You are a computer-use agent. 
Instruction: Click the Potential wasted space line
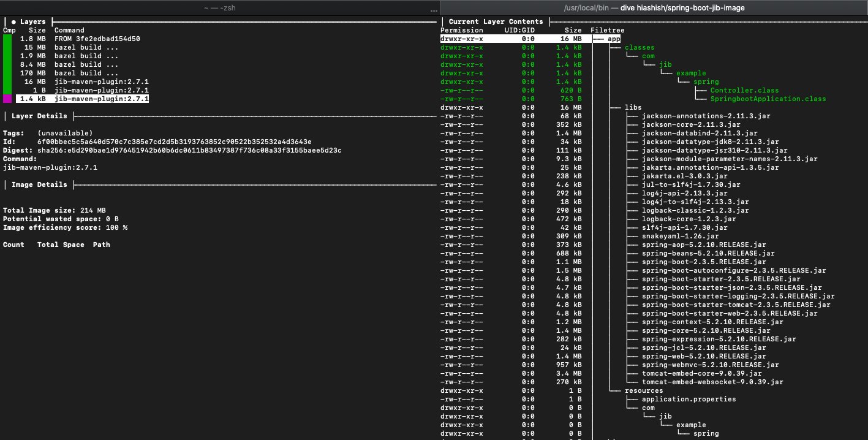[61, 219]
